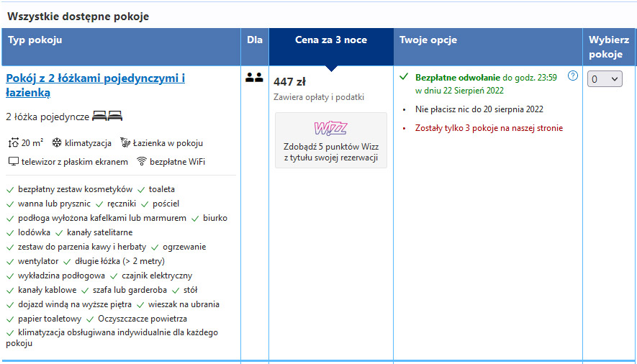Click 'Zawiera opłaty i podatki' text
The width and height of the screenshot is (637, 364).
click(x=319, y=97)
